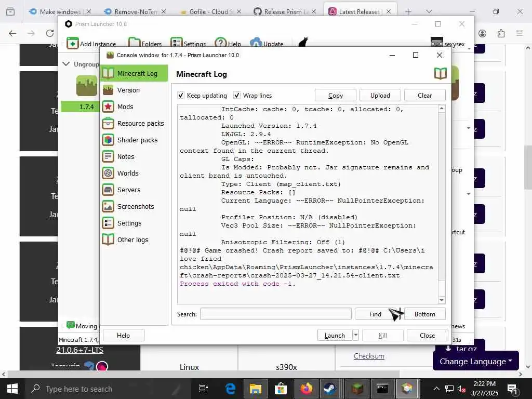This screenshot has width=532, height=399.
Task: Click the Copy log button
Action: tap(335, 96)
